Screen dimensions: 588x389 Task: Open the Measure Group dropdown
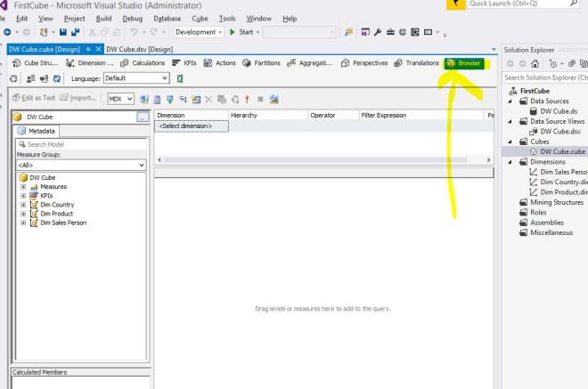pos(78,165)
